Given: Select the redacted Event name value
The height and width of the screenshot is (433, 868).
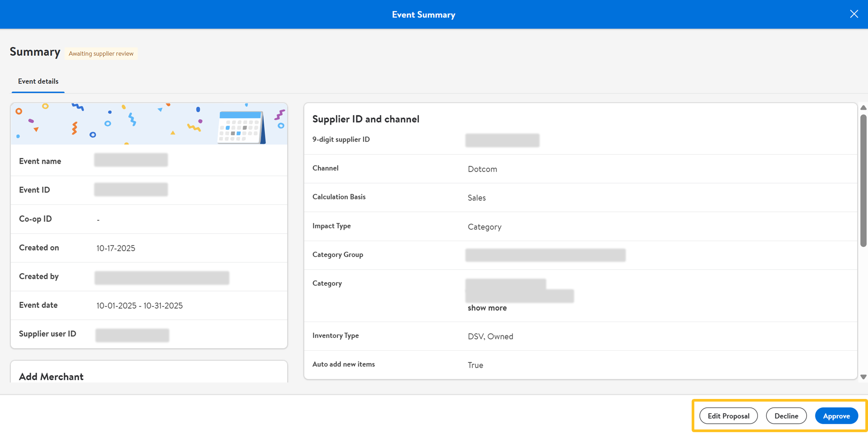Looking at the screenshot, I should [131, 160].
